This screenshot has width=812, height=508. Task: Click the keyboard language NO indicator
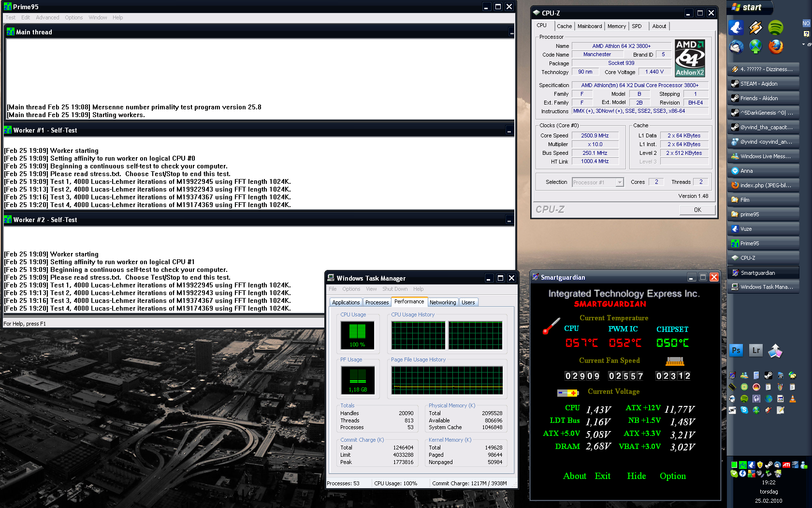coord(806,23)
